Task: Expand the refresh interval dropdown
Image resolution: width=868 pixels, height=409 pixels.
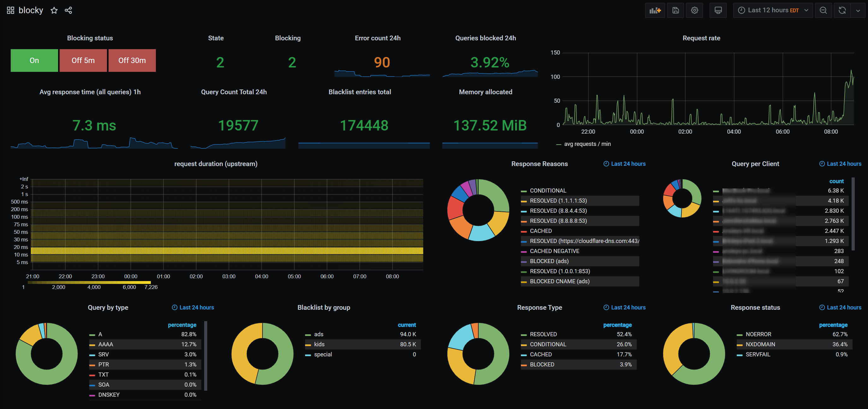Action: tap(858, 10)
